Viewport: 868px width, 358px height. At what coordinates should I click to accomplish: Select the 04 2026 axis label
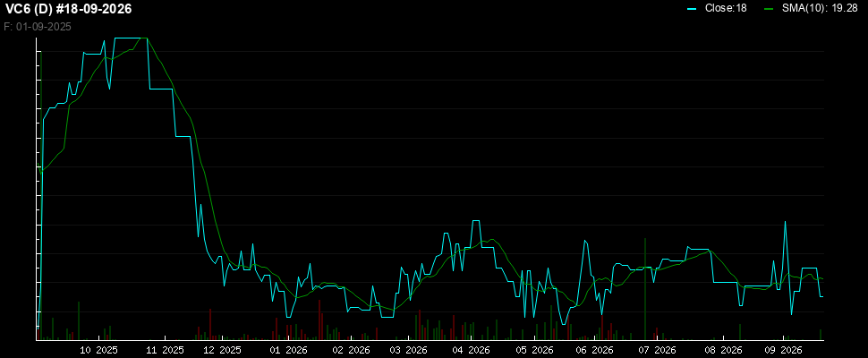coord(471,350)
